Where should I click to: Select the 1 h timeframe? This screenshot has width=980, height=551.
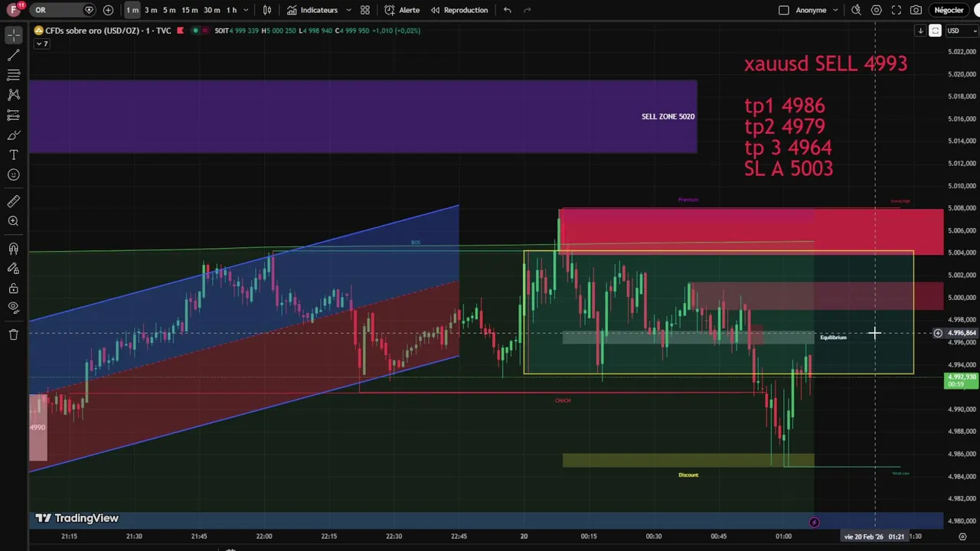pyautogui.click(x=231, y=10)
